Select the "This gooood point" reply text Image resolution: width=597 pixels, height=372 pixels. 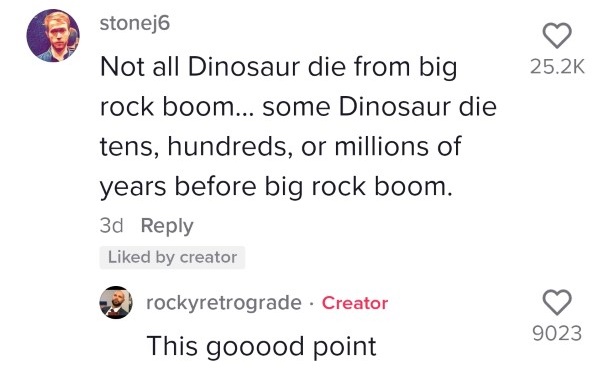click(x=262, y=347)
